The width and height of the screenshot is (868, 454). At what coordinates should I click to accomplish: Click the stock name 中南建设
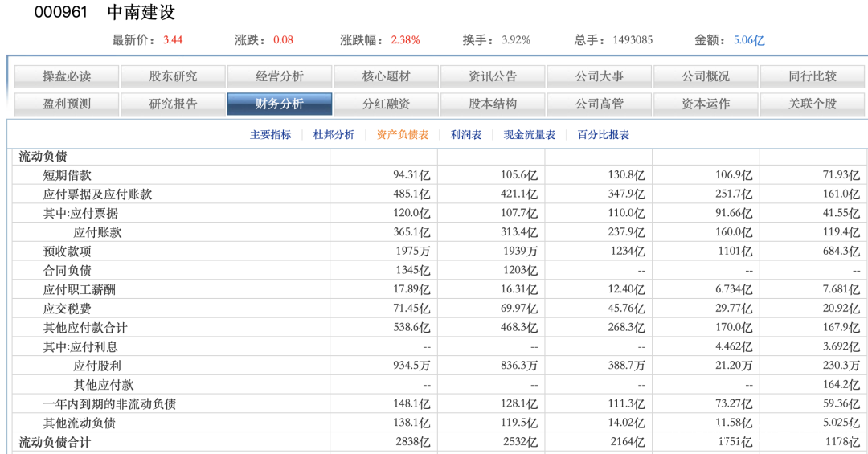pyautogui.click(x=141, y=12)
